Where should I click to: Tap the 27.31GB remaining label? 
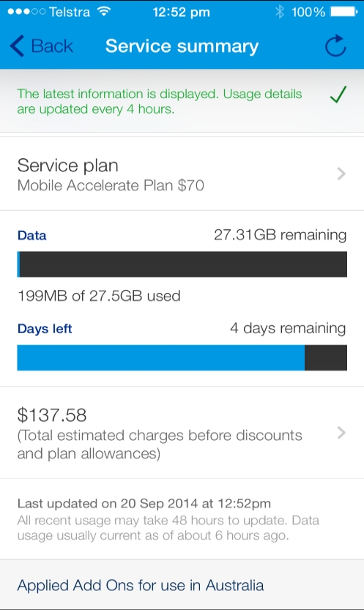tap(280, 235)
